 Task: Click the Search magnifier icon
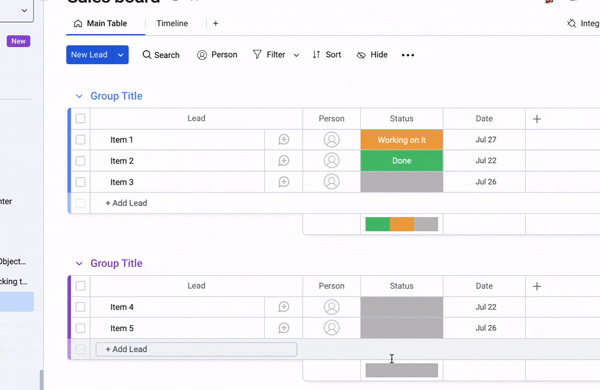(x=147, y=55)
